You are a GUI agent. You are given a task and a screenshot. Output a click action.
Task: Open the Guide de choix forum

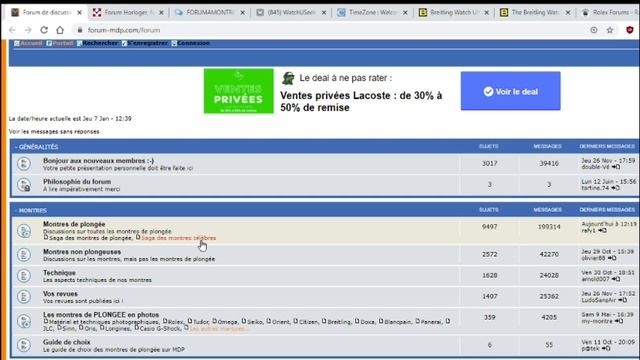click(67, 342)
